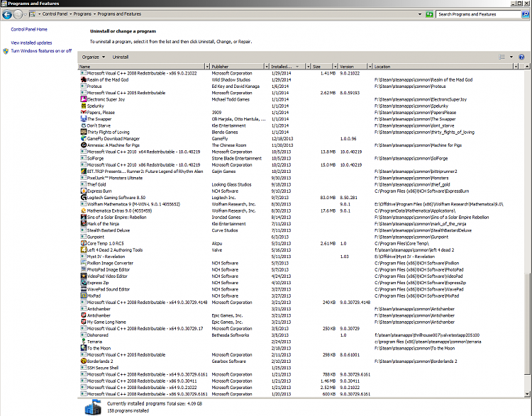Click the vertical scrollbar thumb
Screen dimensions: 532x416
pyautogui.click(x=527, y=324)
